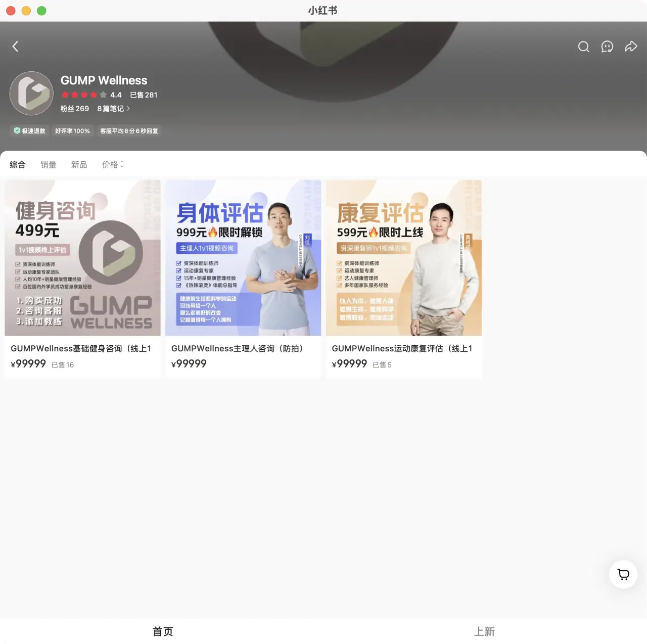Screen dimensions: 647x644
Task: Click the ¥99999 price of 基础健身咨询
Action: [28, 364]
